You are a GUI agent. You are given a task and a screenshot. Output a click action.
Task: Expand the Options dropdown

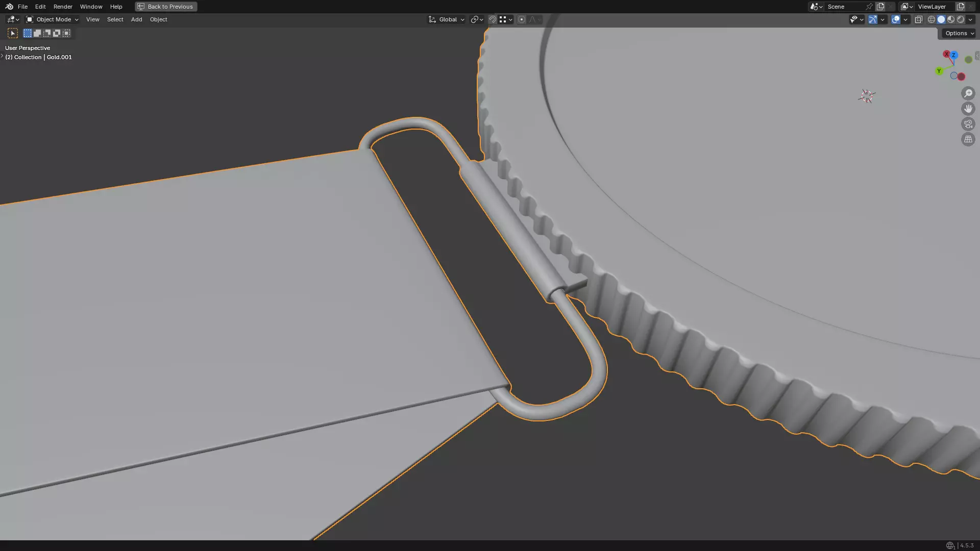point(959,33)
